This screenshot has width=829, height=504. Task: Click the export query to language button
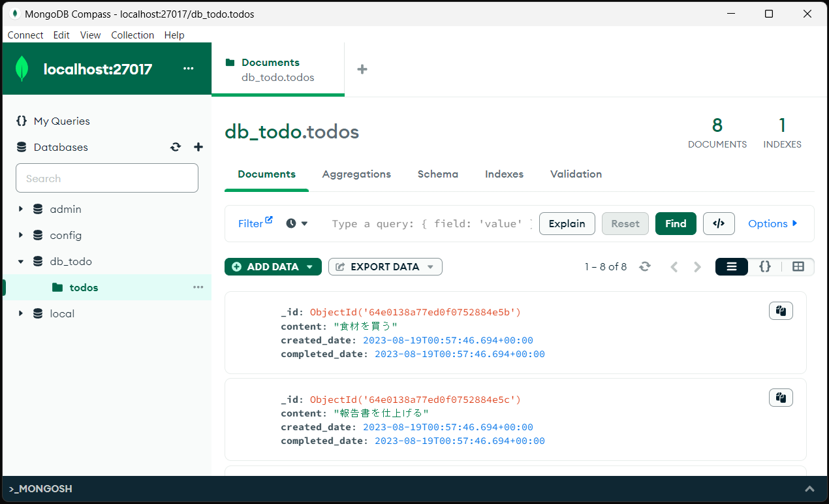tap(719, 223)
